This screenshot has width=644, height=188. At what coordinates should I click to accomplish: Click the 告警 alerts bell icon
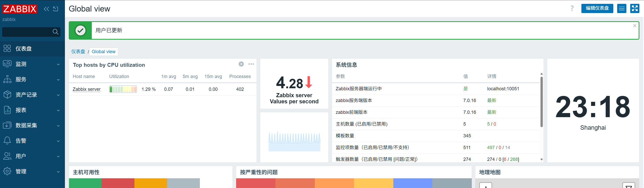pos(7,140)
